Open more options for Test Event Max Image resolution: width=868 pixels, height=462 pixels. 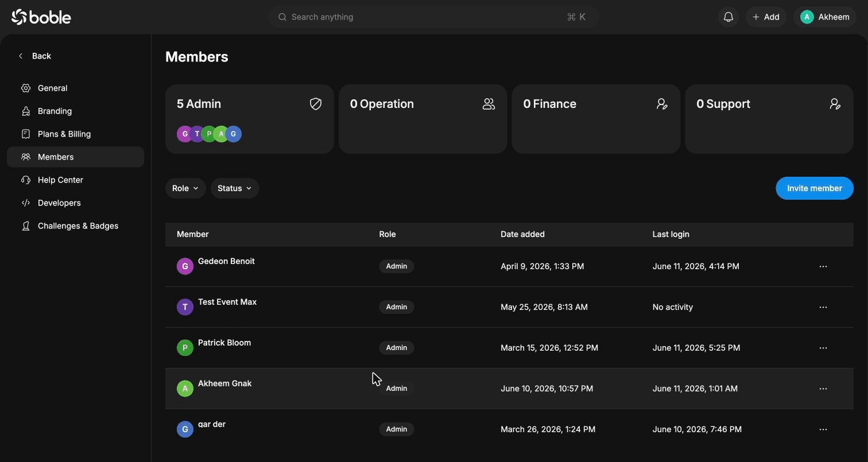coord(823,307)
